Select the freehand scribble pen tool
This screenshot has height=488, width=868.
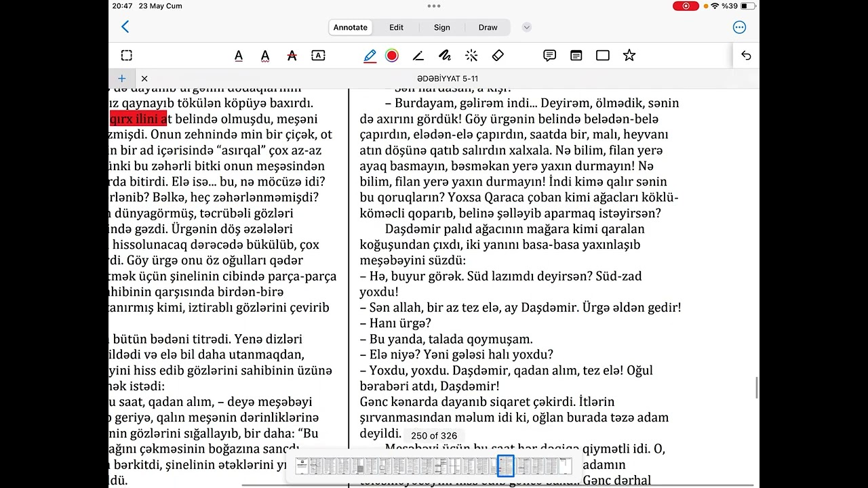pos(445,56)
